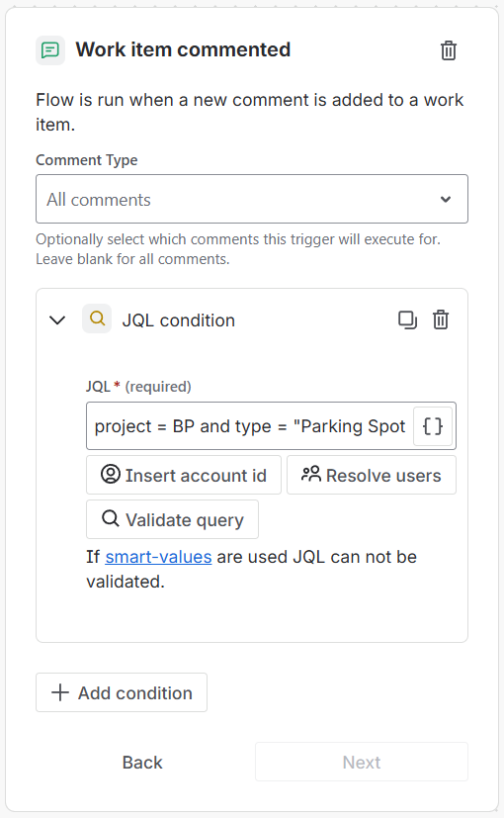Click the 'Flow is run when' description
Image resolution: width=504 pixels, height=818 pixels.
tap(250, 112)
